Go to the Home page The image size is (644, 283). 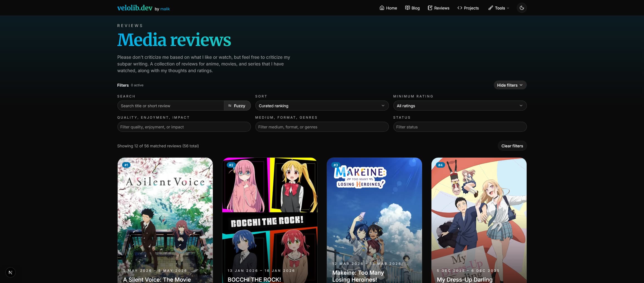pyautogui.click(x=388, y=8)
